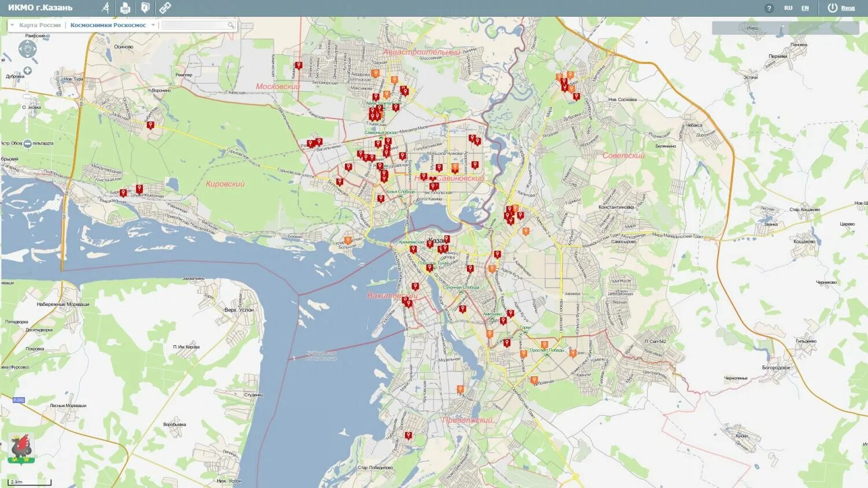The width and height of the screenshot is (868, 488).
Task: Pan map down with the down arrow
Action: 28,57
